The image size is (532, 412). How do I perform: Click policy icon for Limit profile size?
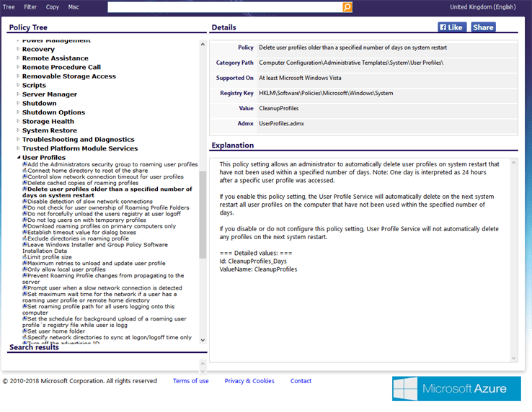25,256
